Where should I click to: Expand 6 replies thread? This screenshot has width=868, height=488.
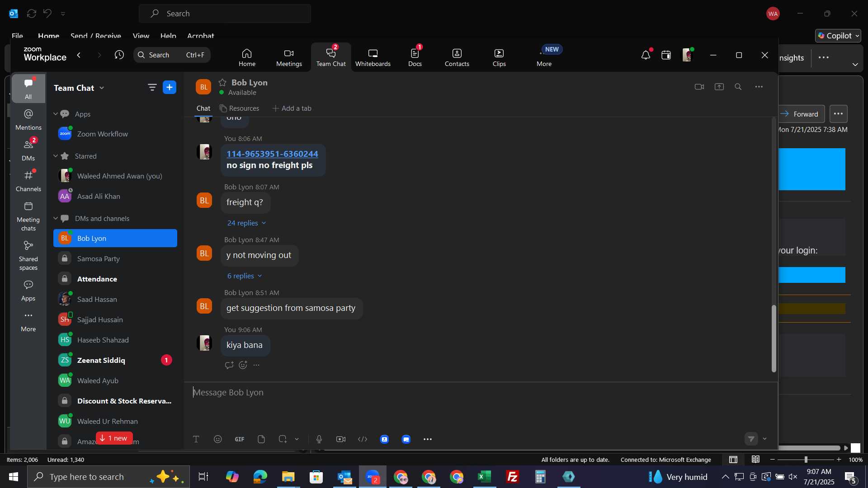[244, 276]
